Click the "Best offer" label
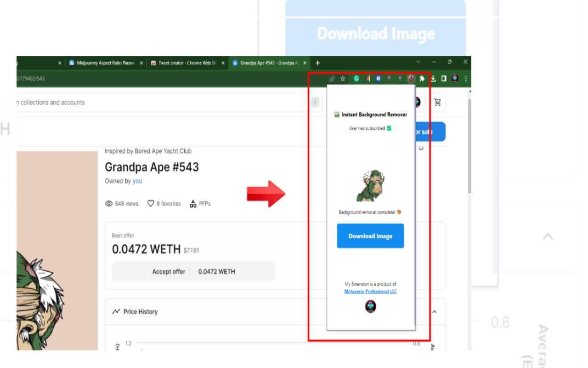Image resolution: width=588 pixels, height=368 pixels. click(123, 236)
